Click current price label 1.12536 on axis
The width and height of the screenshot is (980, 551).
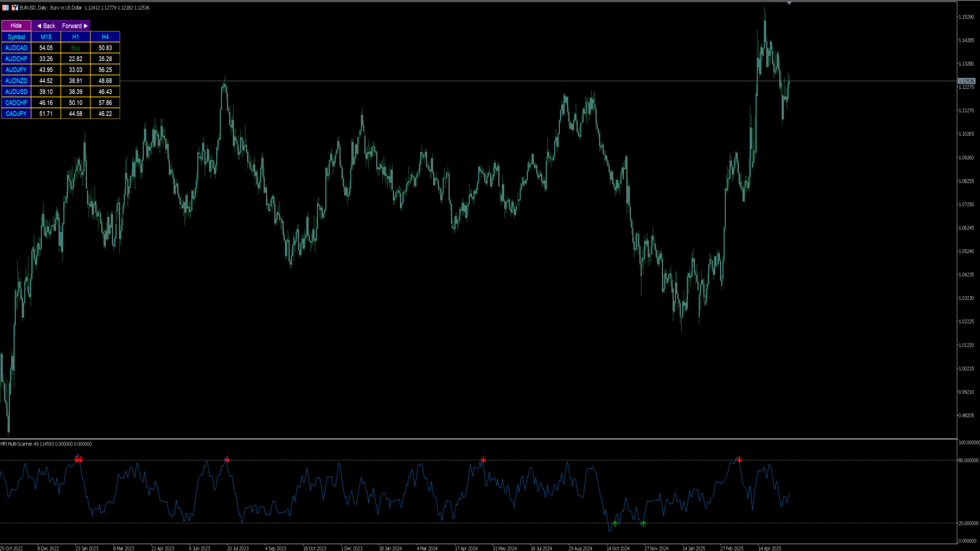966,81
